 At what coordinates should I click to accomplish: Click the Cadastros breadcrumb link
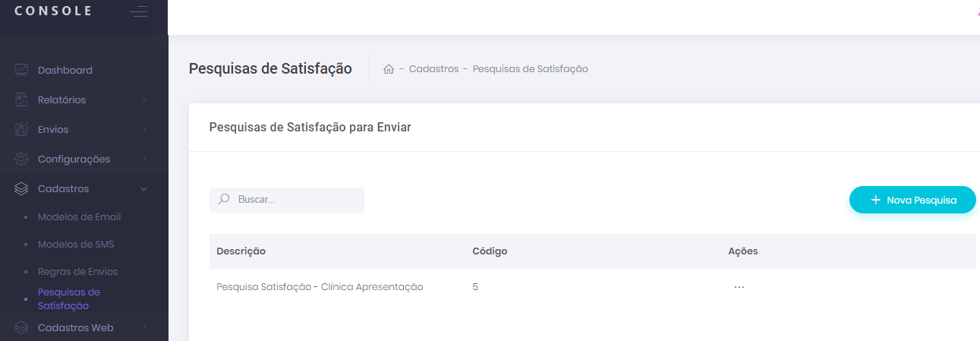tap(433, 69)
